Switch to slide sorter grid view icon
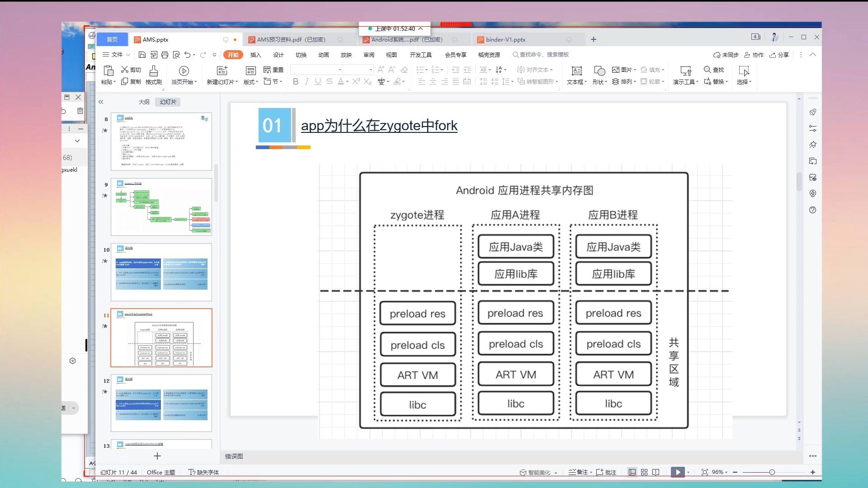The width and height of the screenshot is (868, 488). tap(644, 472)
